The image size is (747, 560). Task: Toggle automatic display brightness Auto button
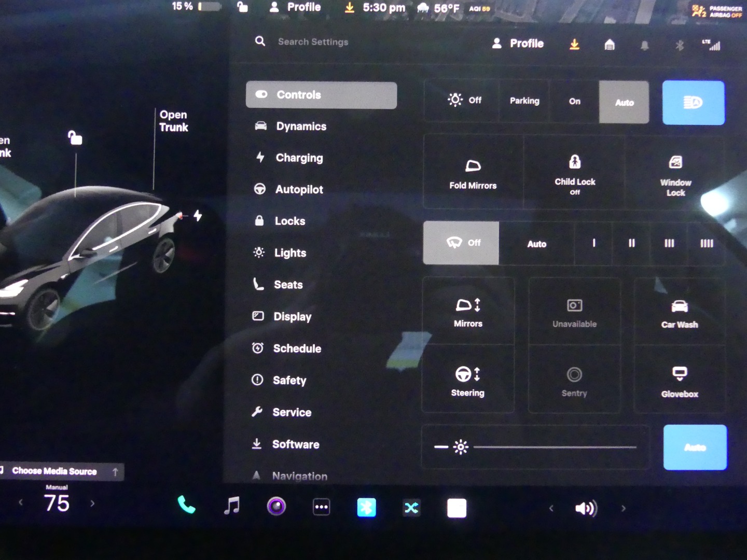tap(695, 447)
